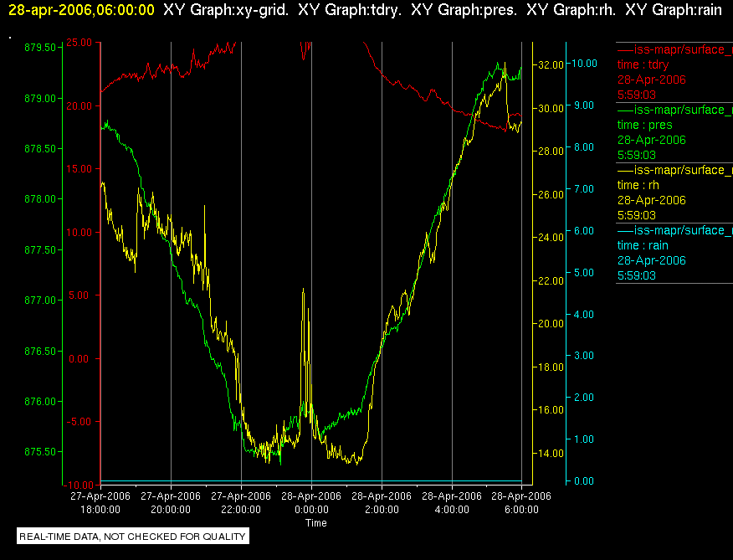Click the yellow rh legend line swatch
Image resolution: width=733 pixels, height=560 pixels.
(625, 170)
